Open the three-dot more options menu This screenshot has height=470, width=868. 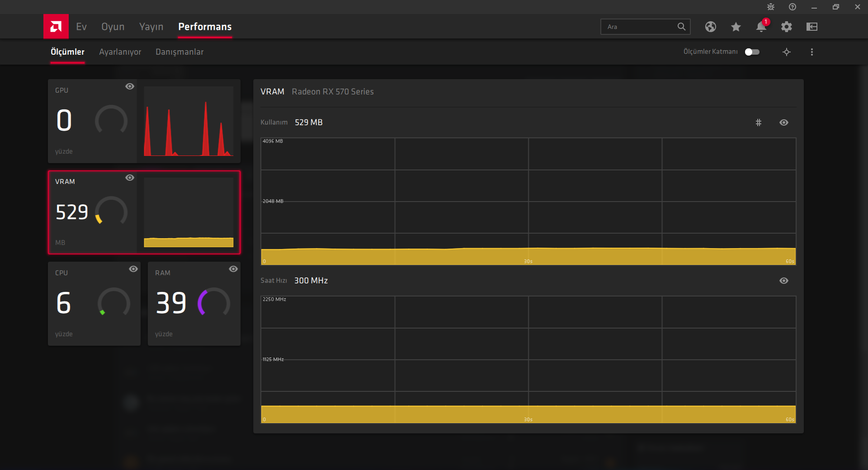click(812, 52)
